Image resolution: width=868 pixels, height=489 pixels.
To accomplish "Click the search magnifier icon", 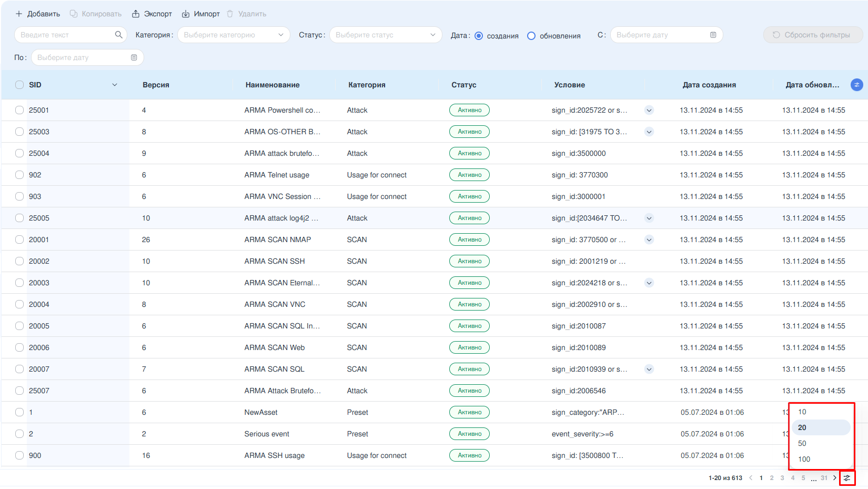I will click(x=118, y=35).
